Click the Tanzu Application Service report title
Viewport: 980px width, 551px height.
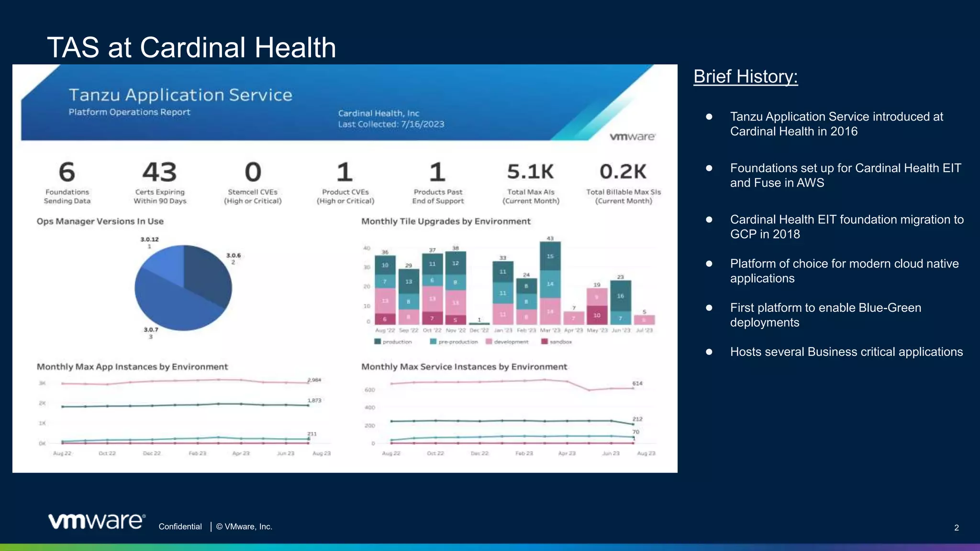click(x=180, y=95)
